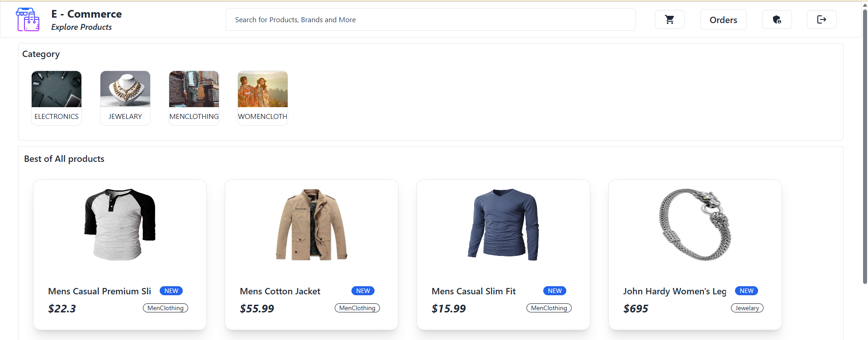Click the E-Commerce store logo

point(28,19)
